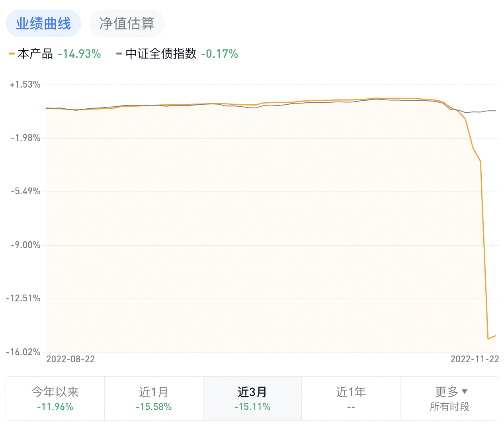Click the -16.02% y-axis label

tap(23, 352)
